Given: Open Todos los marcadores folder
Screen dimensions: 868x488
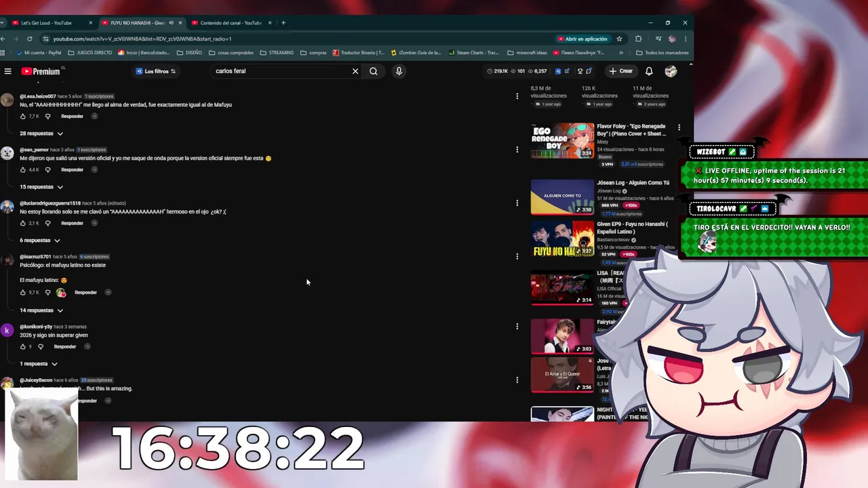Looking at the screenshot, I should (x=662, y=53).
